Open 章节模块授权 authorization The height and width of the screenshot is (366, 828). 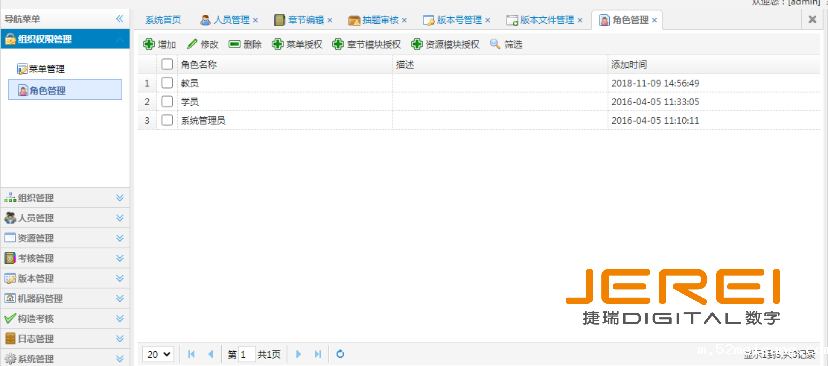click(366, 44)
